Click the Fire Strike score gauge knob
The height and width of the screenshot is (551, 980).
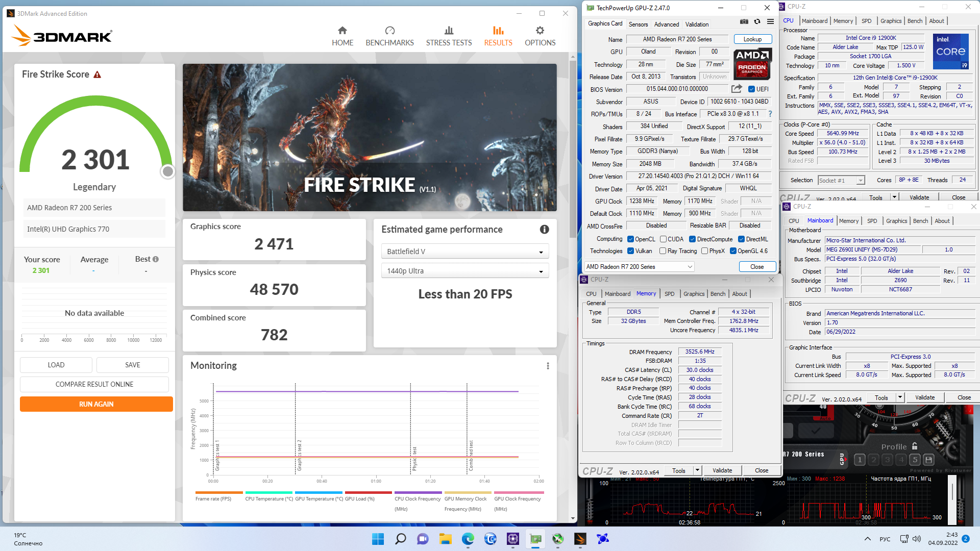[167, 171]
